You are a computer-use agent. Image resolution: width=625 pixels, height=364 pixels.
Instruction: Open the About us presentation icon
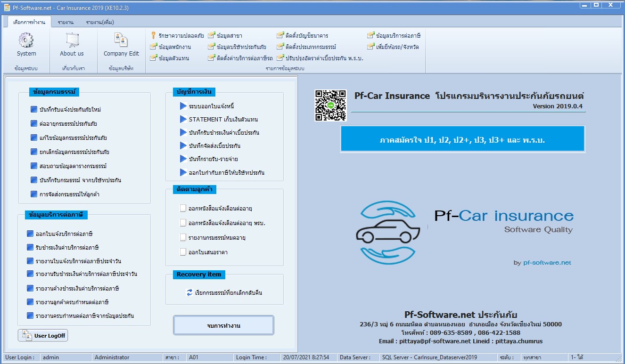click(x=72, y=46)
